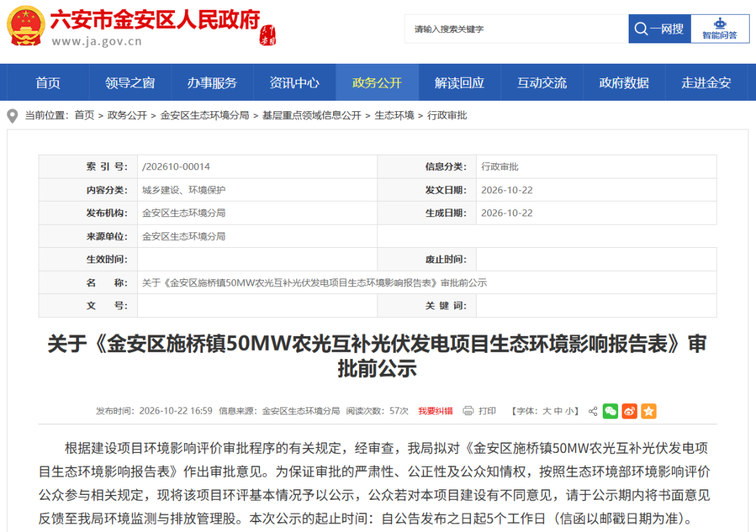Click the large article headline

(x=377, y=356)
